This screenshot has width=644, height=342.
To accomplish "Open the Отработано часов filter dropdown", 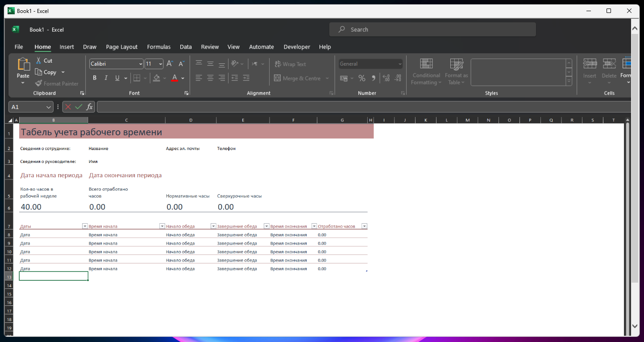I will click(364, 226).
